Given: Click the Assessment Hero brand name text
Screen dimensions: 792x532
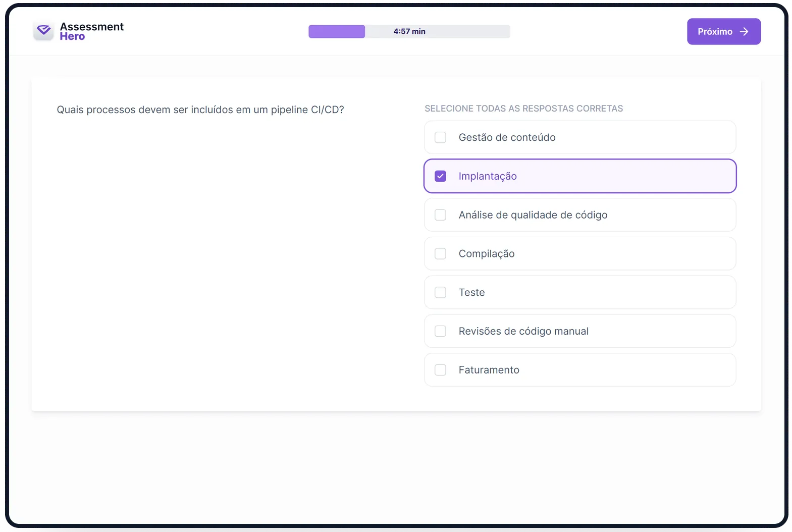Looking at the screenshot, I should (91, 31).
